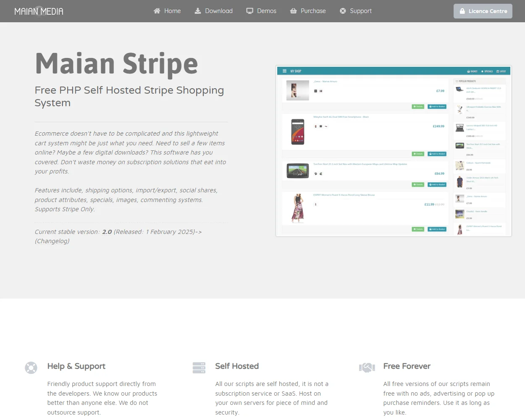The height and width of the screenshot is (420, 525).
Task: Click the Self Hosted heading
Action: pyautogui.click(x=237, y=366)
